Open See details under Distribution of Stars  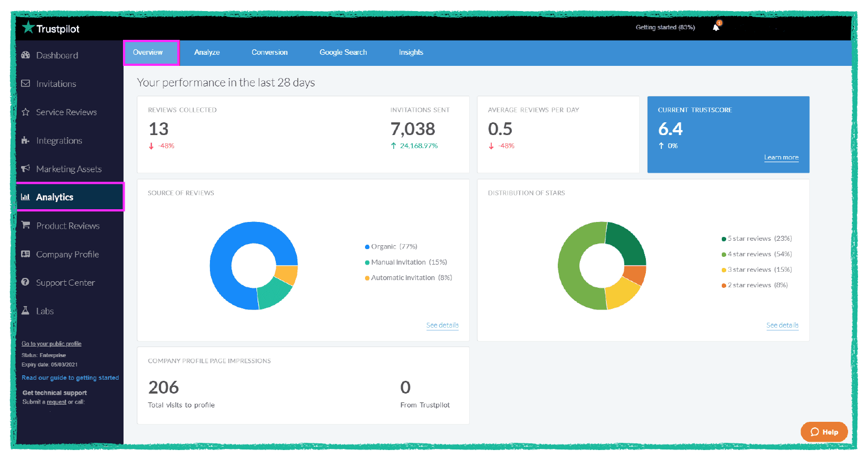pyautogui.click(x=782, y=325)
